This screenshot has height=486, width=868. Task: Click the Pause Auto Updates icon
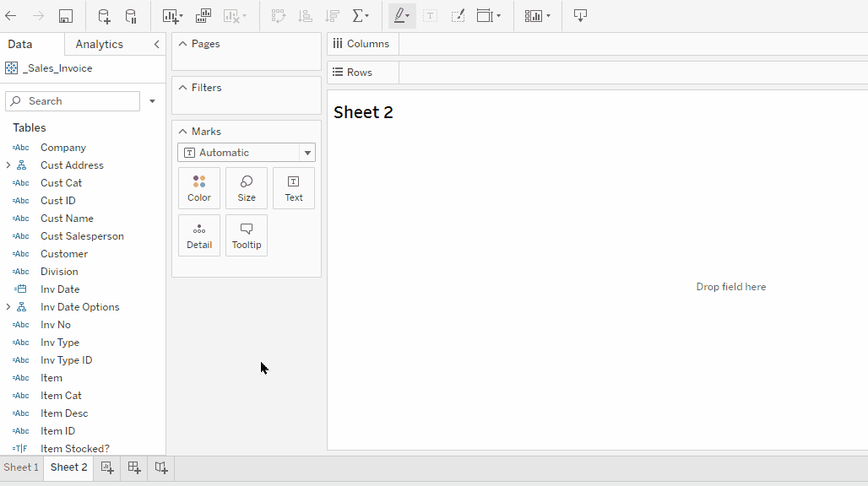point(131,16)
